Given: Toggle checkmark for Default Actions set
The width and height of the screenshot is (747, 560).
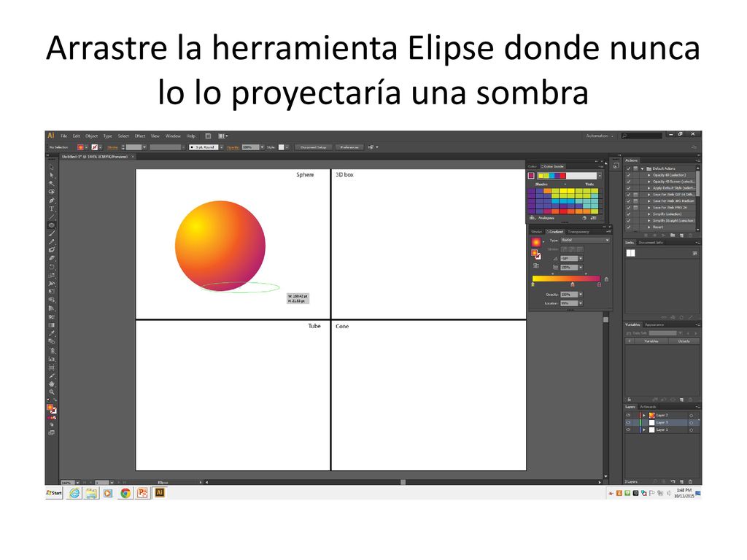Looking at the screenshot, I should coord(628,168).
